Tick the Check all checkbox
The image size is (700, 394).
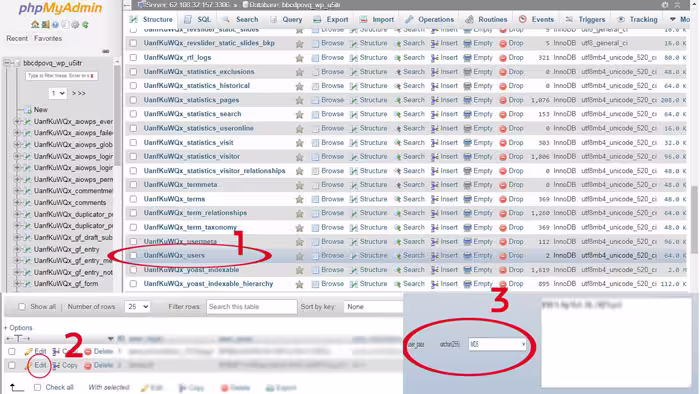click(x=38, y=387)
